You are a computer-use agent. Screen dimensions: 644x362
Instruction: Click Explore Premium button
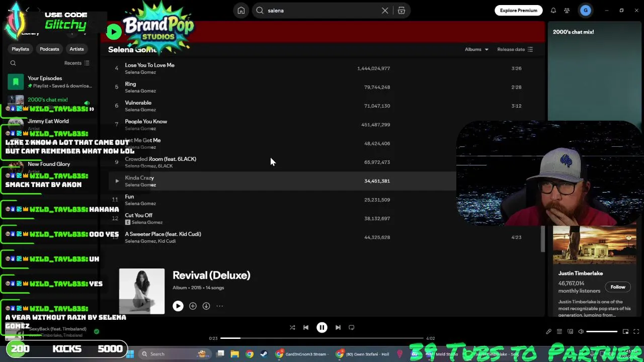click(519, 11)
